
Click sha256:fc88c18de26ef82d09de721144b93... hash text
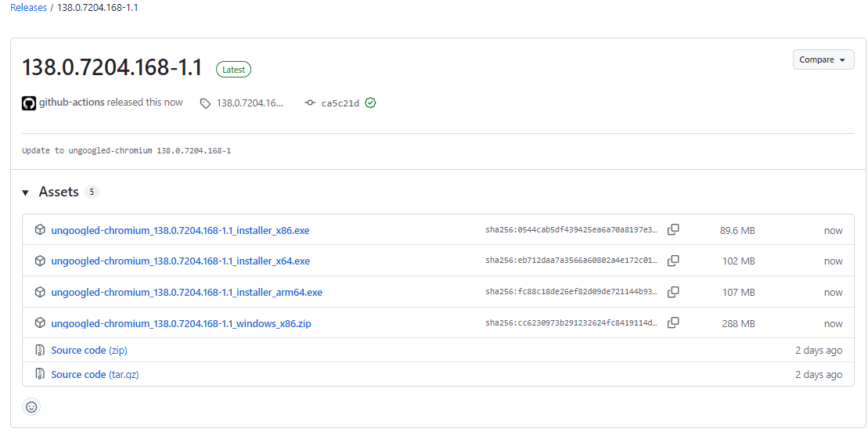571,292
